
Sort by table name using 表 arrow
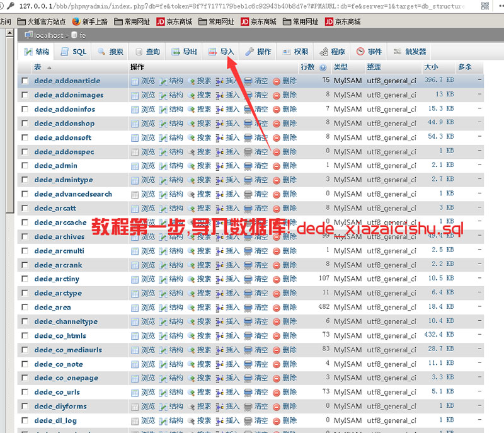click(49, 67)
